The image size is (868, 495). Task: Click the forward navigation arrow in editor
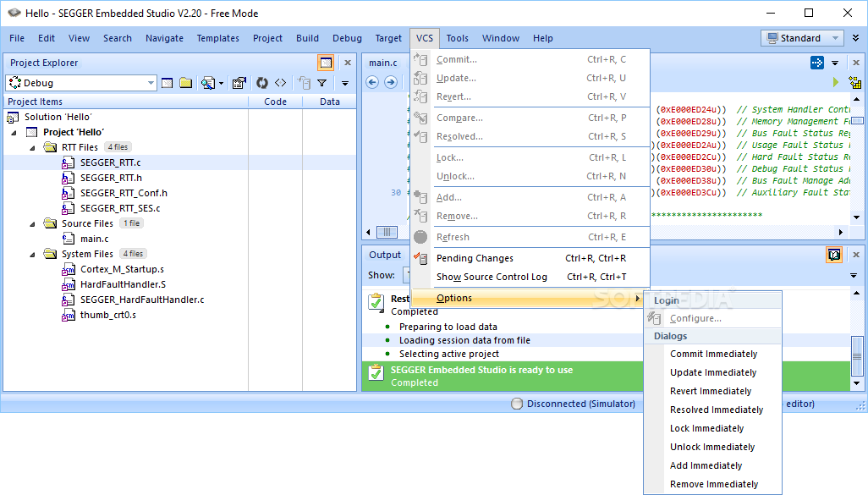click(391, 83)
